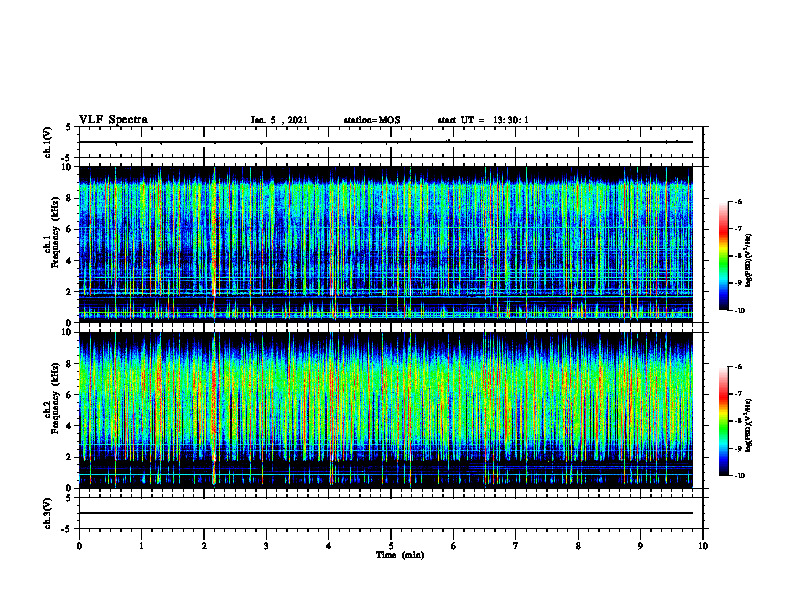This screenshot has width=792, height=612.
Task: Click time axis tick label '1'
Action: (141, 546)
